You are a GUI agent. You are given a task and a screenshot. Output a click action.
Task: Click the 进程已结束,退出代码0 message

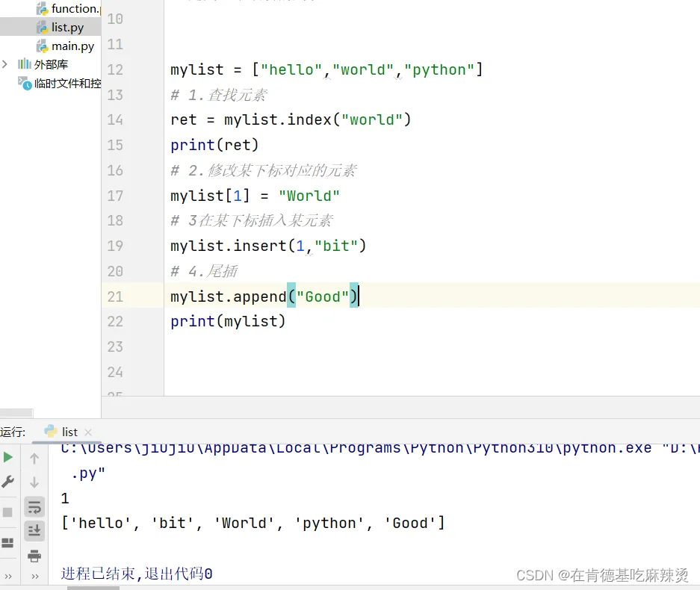(137, 574)
